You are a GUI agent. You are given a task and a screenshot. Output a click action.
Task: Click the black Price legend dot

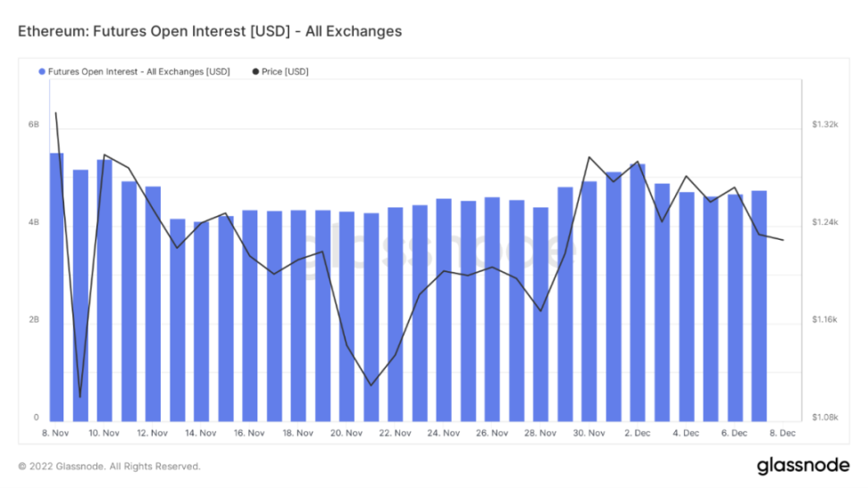(255, 71)
